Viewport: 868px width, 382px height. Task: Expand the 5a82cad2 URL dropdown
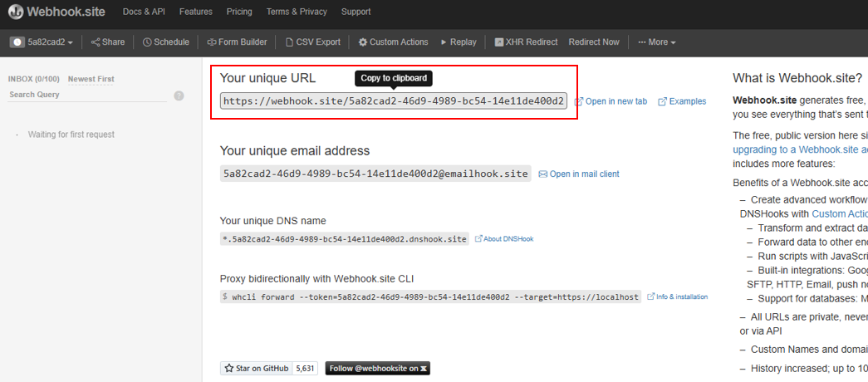coord(42,42)
